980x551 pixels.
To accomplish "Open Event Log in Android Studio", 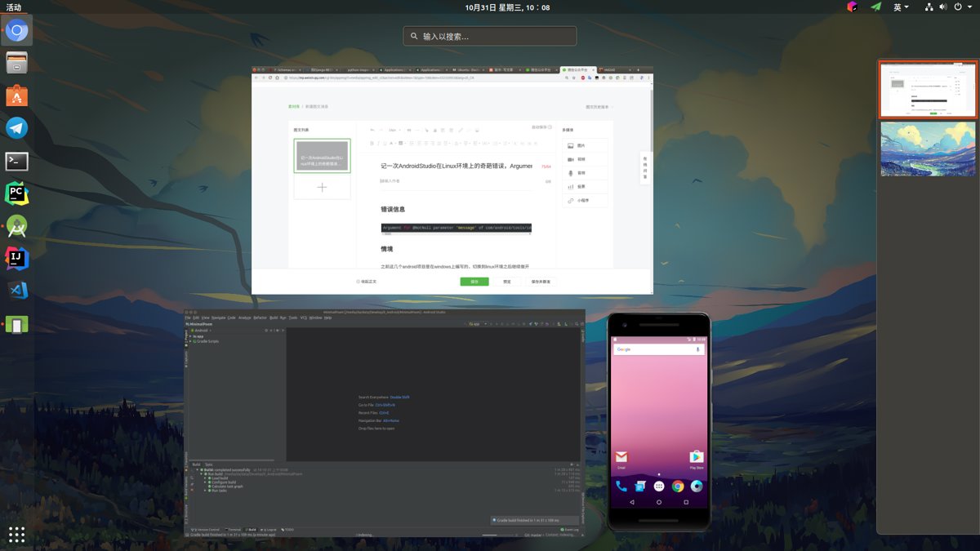I will pos(568,530).
